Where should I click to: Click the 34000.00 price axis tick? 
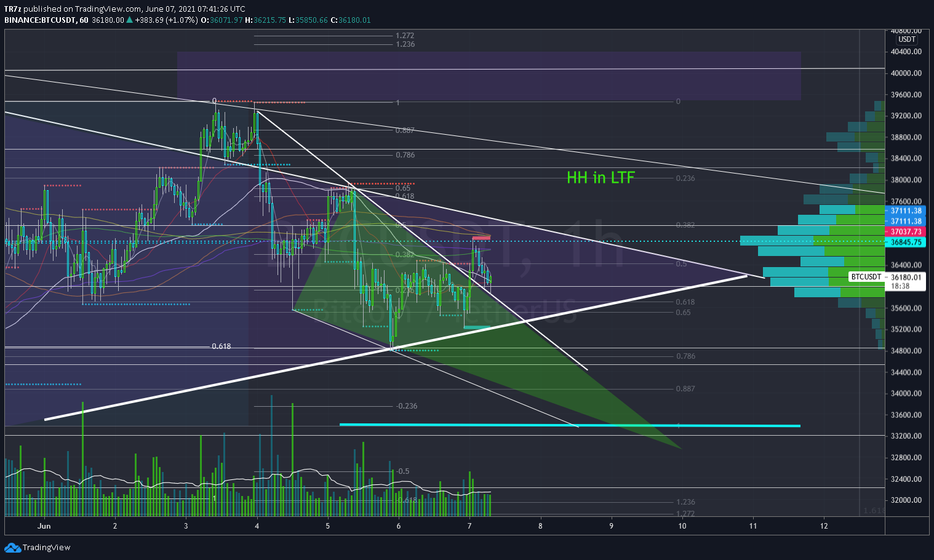click(906, 393)
